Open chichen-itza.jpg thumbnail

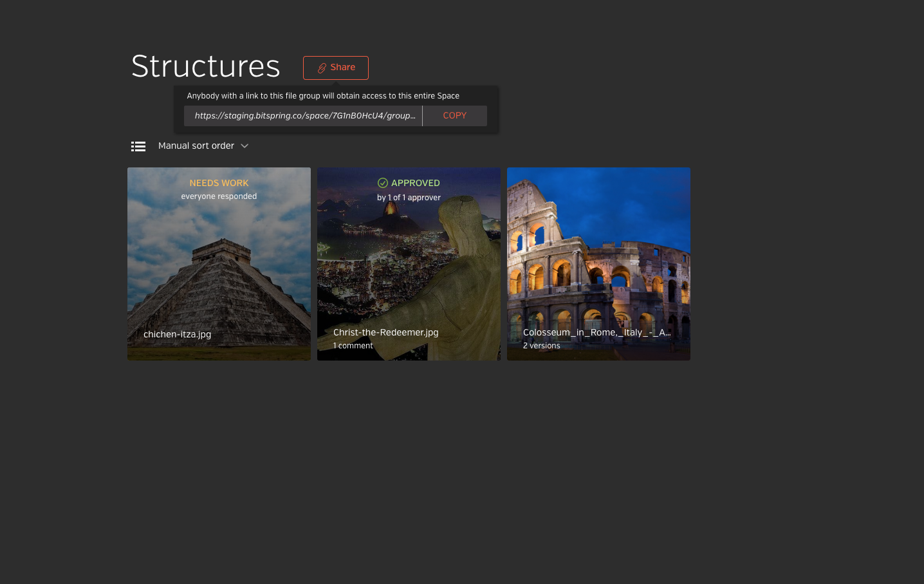pos(219,264)
